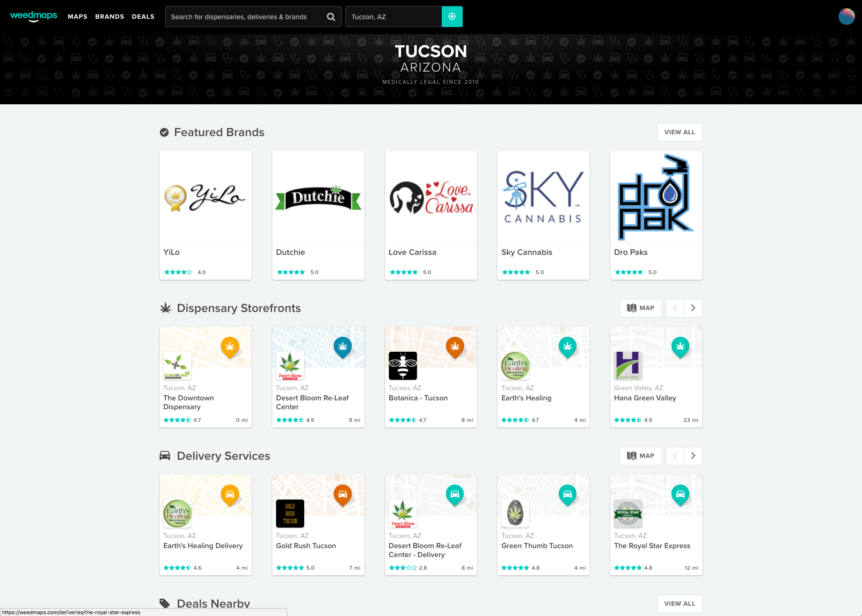Click the Dro Paks brand name
Screen dimensions: 862x616
pyautogui.click(x=631, y=252)
